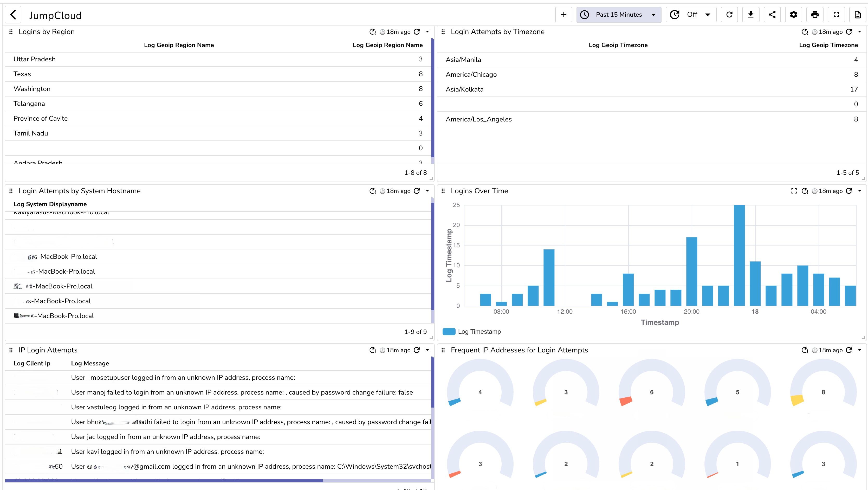Open Logins by Region widget options menu
The height and width of the screenshot is (490, 868).
(427, 32)
